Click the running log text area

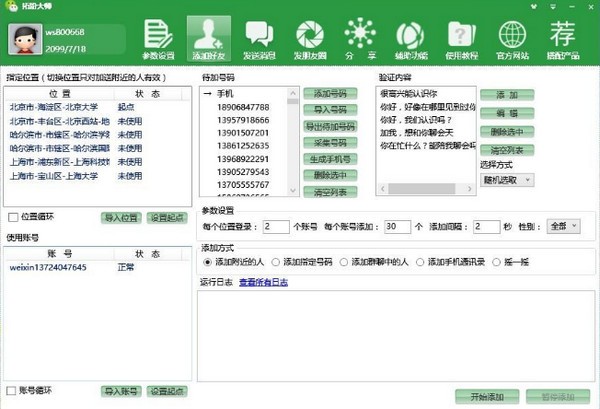[x=396, y=336]
